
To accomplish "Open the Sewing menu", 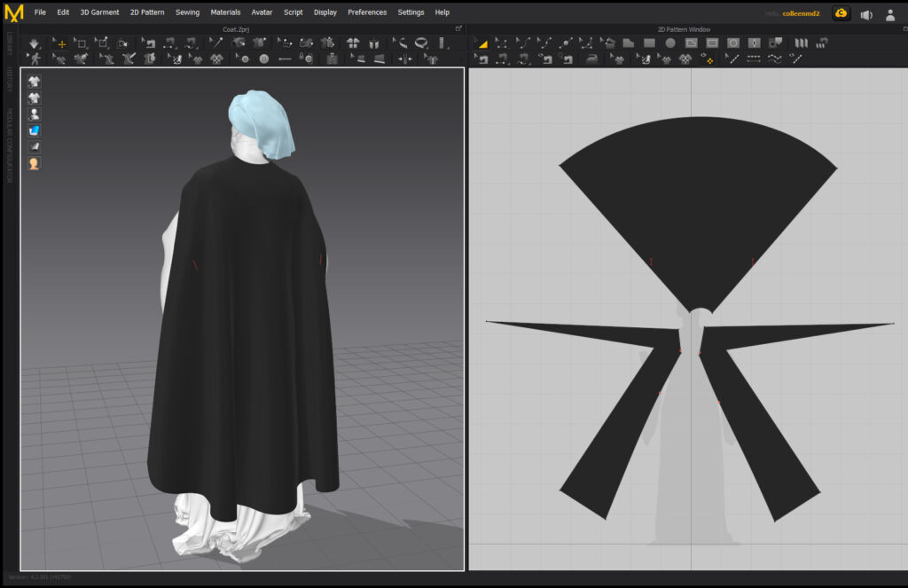I will pyautogui.click(x=187, y=12).
